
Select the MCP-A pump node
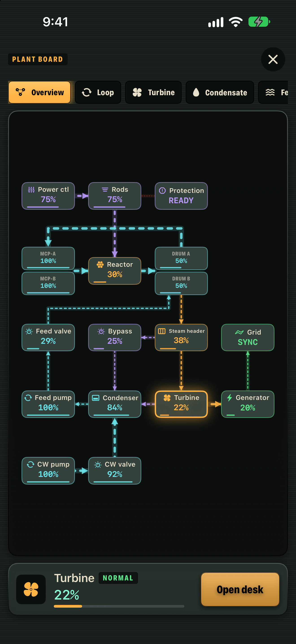pyautogui.click(x=48, y=258)
